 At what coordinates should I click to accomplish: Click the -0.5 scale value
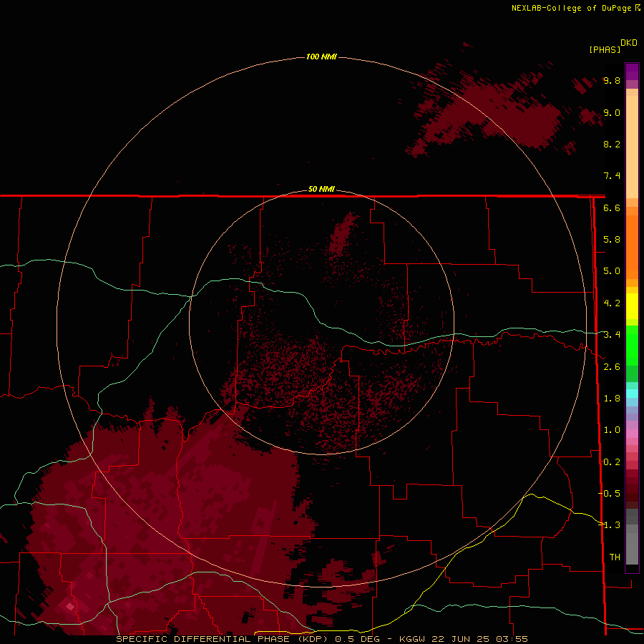(x=610, y=494)
